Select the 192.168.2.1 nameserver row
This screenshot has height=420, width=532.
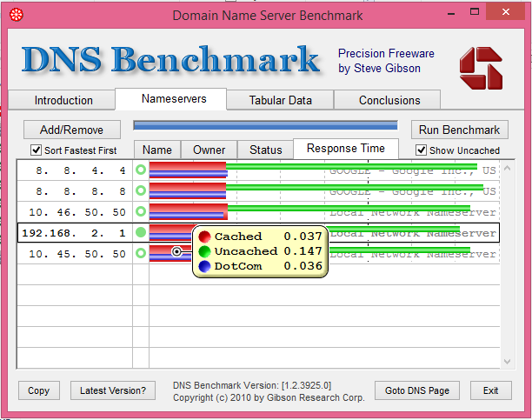(x=258, y=233)
